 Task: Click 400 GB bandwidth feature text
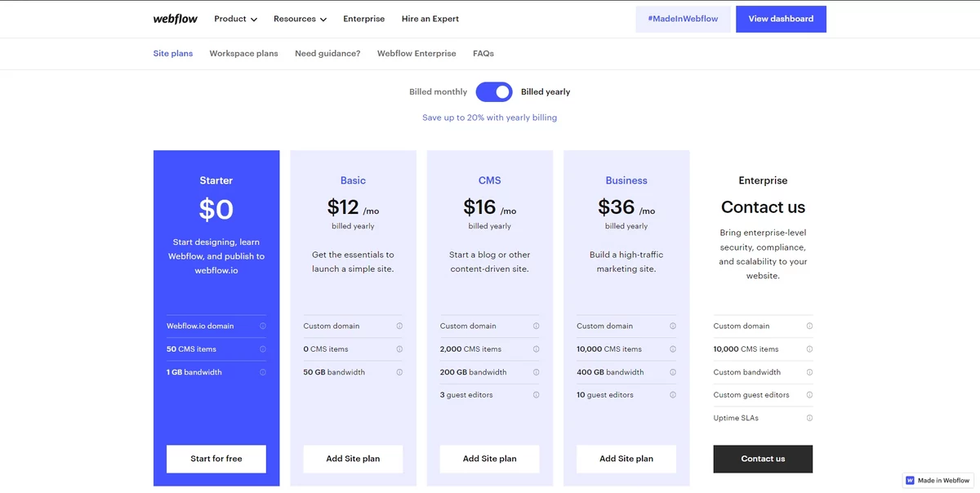coord(610,372)
